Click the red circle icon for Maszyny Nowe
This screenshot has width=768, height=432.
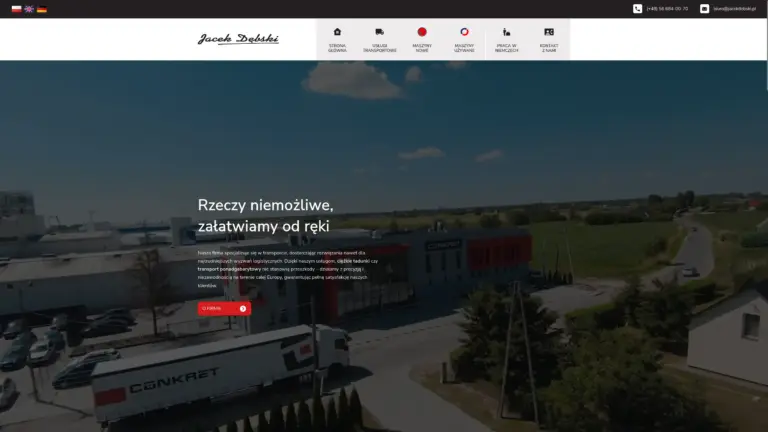point(422,32)
